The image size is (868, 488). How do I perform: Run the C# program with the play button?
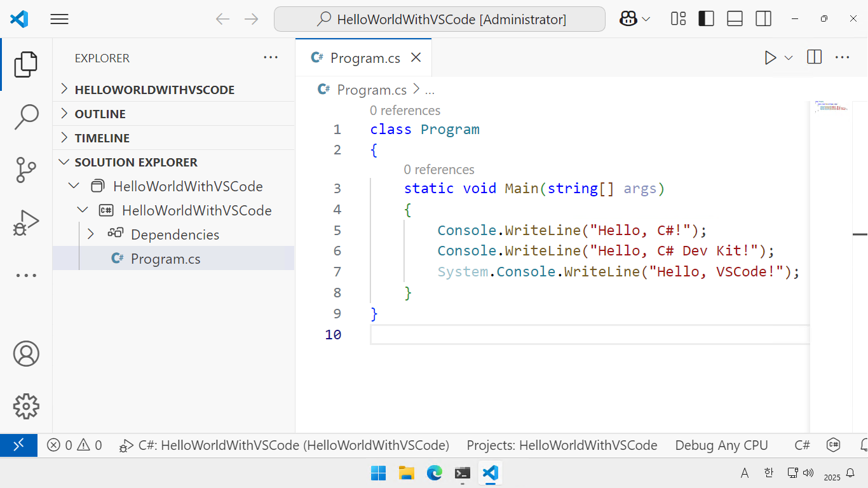tap(770, 57)
